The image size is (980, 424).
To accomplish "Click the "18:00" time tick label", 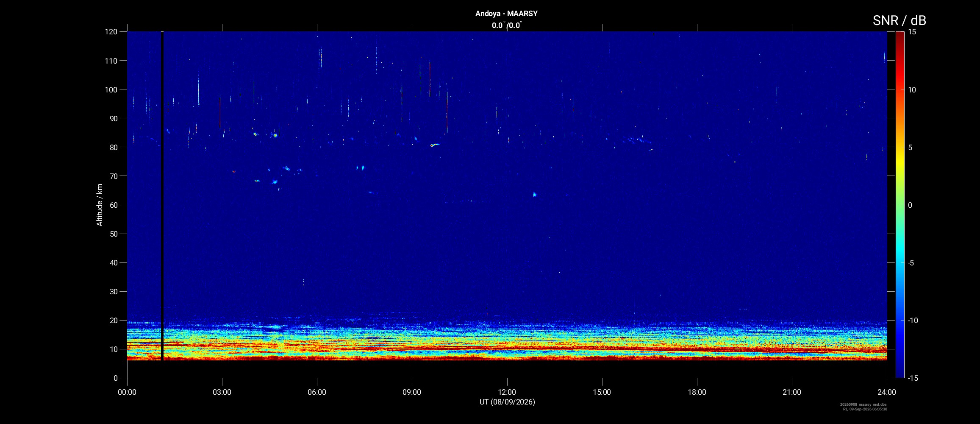I will (697, 392).
